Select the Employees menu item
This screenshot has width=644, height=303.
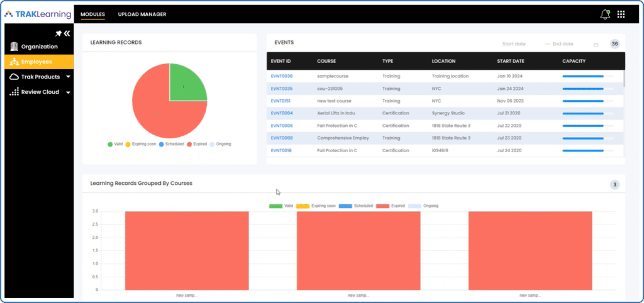point(39,62)
